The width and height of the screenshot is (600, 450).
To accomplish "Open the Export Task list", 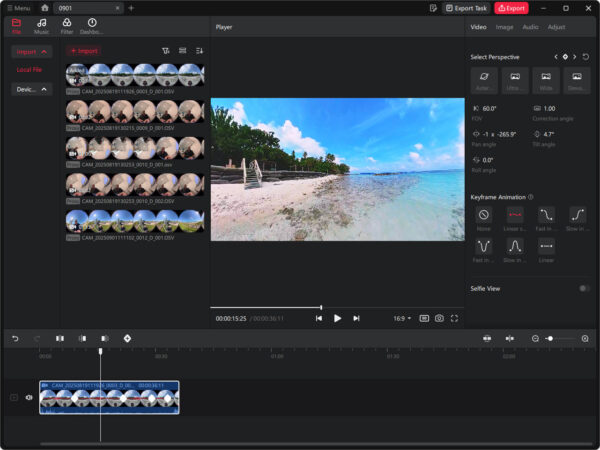I will (466, 8).
